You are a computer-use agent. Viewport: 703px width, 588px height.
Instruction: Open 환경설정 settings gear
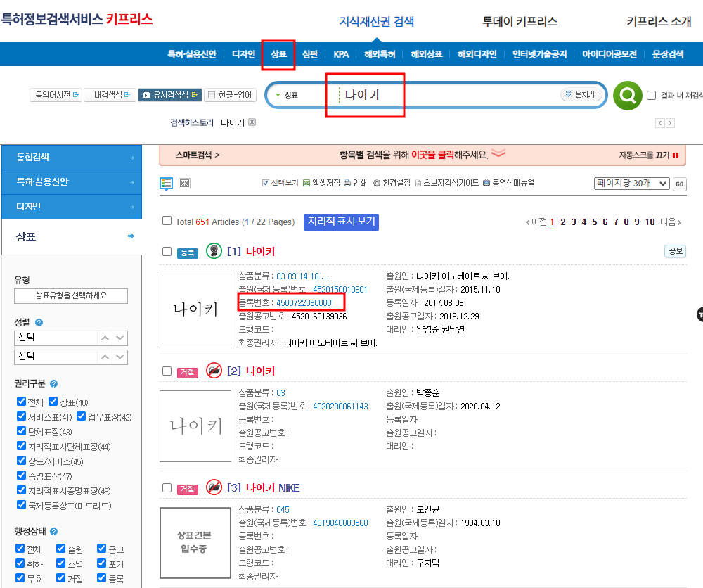tap(377, 183)
